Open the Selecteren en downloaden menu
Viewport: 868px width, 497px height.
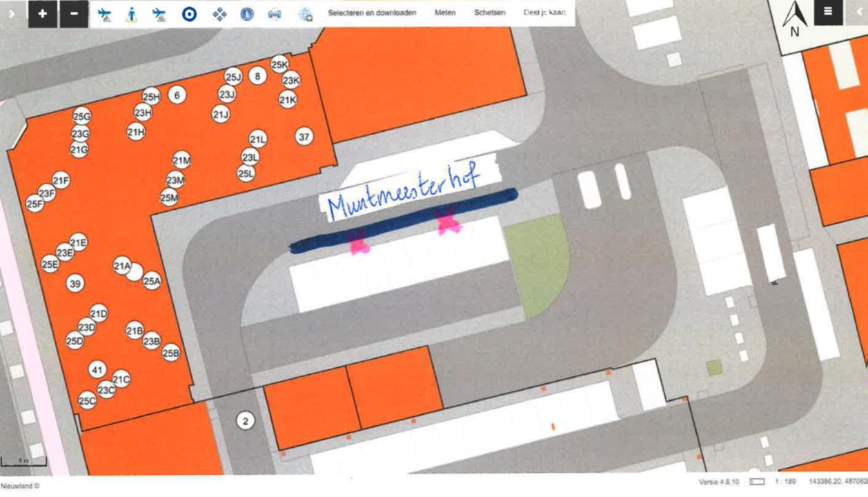[x=372, y=12]
